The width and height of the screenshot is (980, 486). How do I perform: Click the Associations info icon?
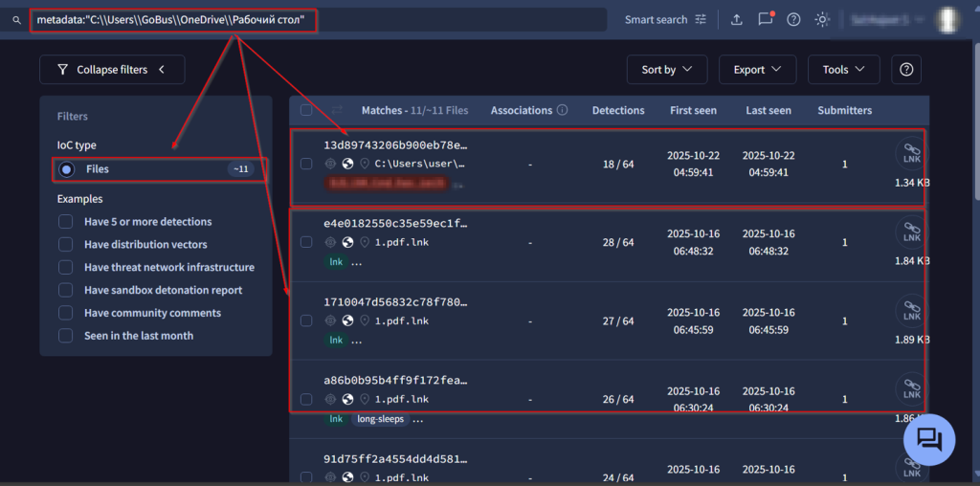tap(562, 110)
